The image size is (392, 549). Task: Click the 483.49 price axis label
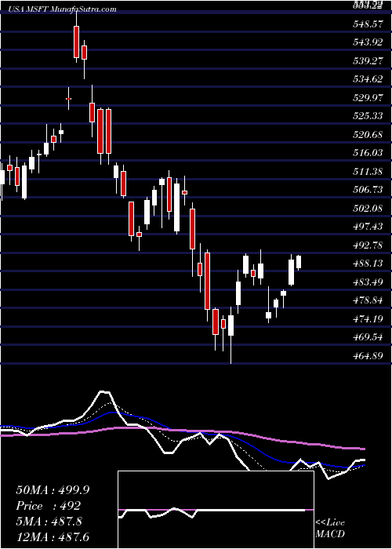pos(367,282)
